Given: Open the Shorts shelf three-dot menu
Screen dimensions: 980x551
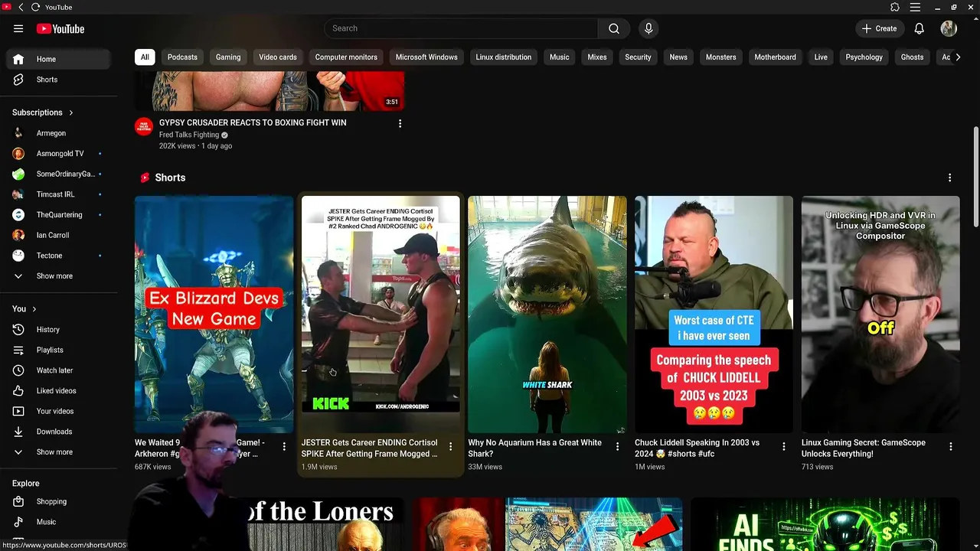Looking at the screenshot, I should coord(949,178).
